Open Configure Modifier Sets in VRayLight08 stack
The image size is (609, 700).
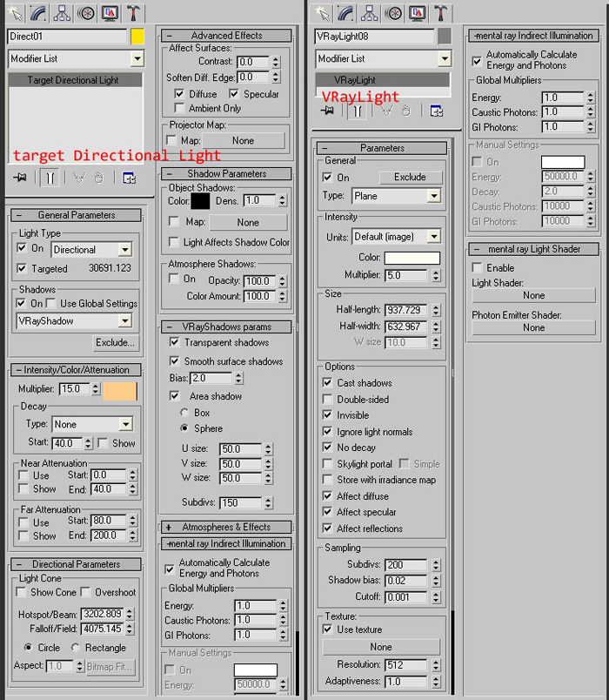[x=437, y=111]
